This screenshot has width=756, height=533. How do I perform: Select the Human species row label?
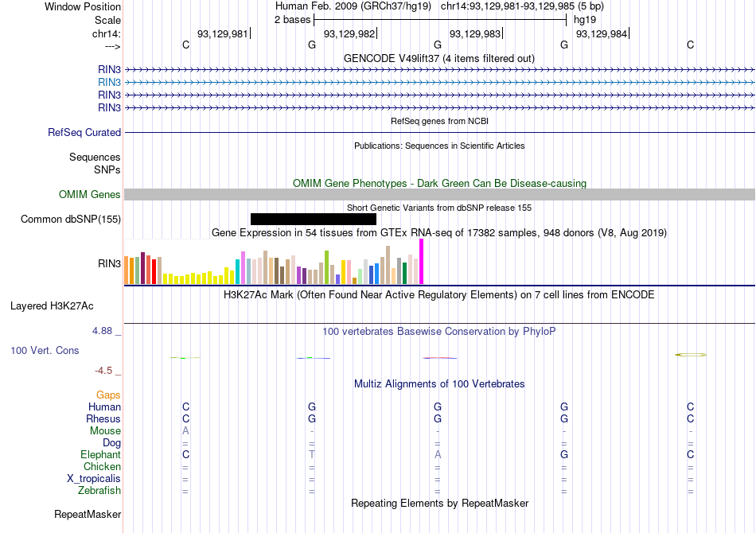click(104, 407)
